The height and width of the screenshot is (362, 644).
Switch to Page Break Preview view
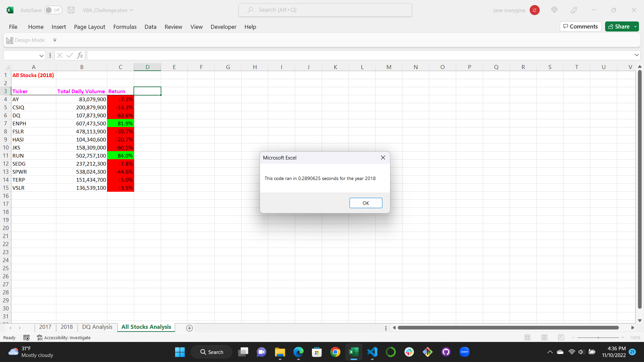pyautogui.click(x=561, y=338)
